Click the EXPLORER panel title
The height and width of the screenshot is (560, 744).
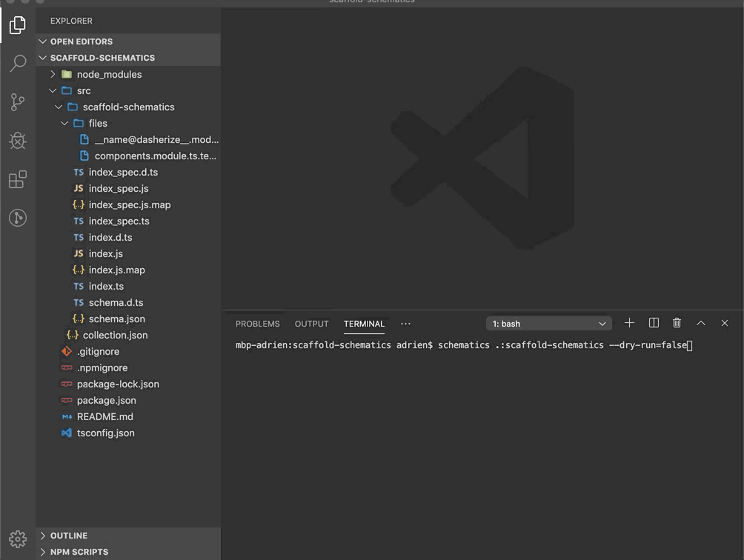tap(71, 21)
